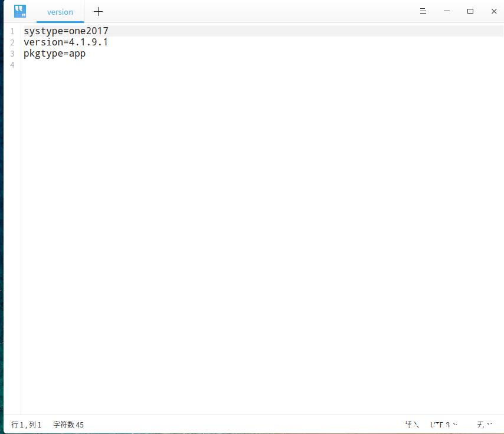
Task: Add a new tab with the plus icon
Action: pyautogui.click(x=99, y=12)
